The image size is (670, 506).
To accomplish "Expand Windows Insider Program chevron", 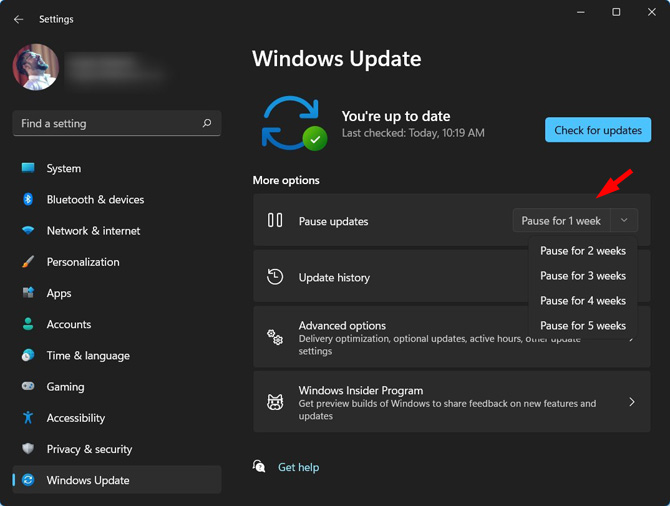I will click(x=632, y=402).
